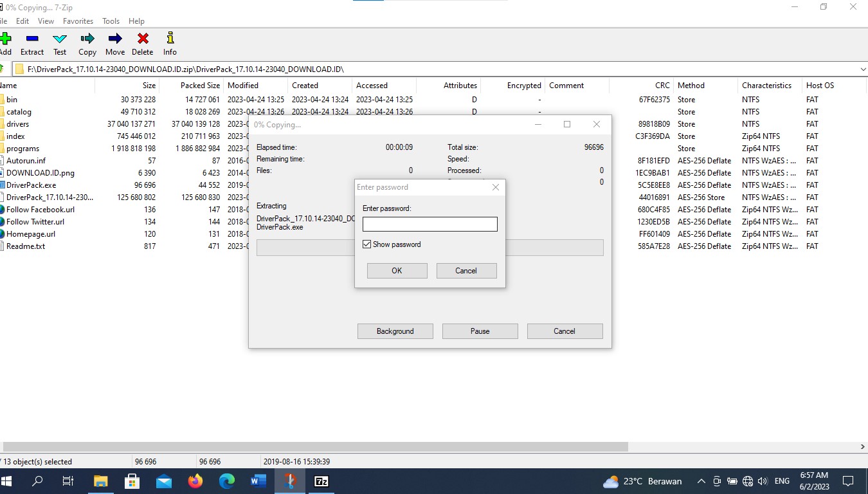Select the drivers folder icon
This screenshot has height=494, width=868.
(x=2, y=124)
